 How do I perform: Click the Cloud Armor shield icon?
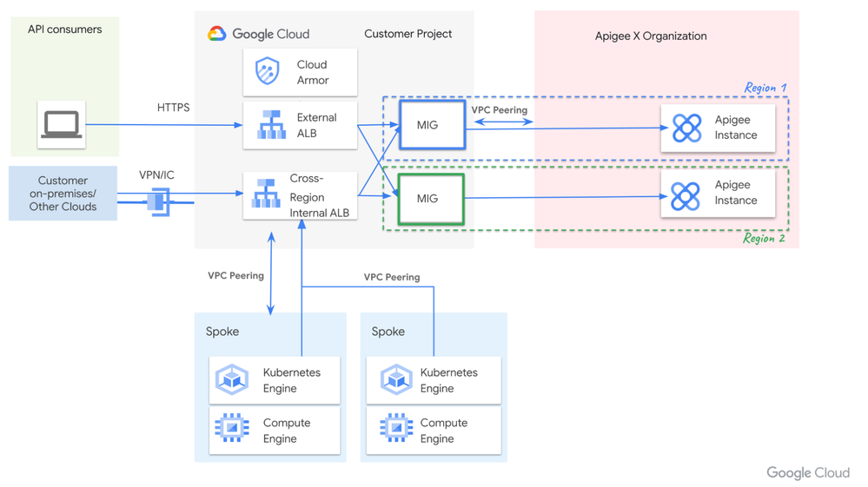(x=267, y=72)
